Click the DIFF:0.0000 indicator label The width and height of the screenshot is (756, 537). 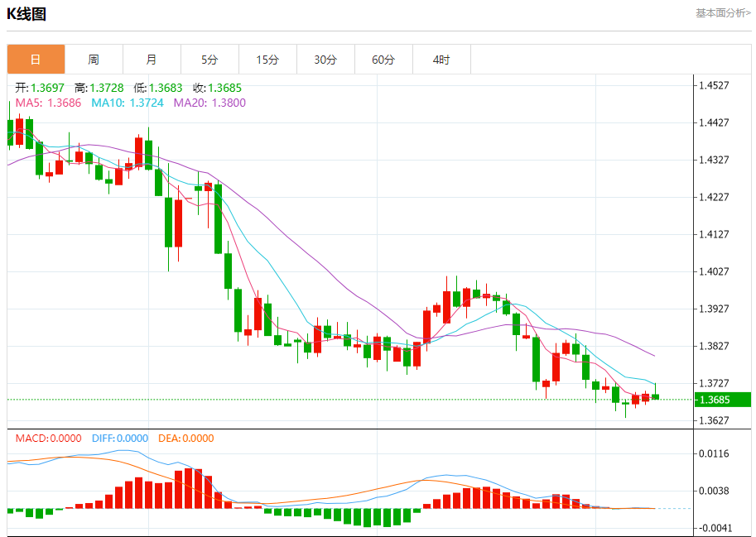(119, 439)
